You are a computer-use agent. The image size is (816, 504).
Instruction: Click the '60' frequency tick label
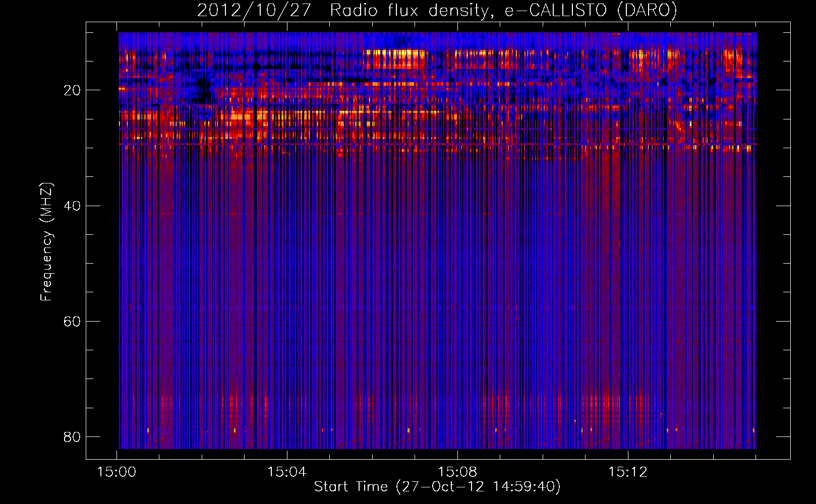tap(72, 321)
